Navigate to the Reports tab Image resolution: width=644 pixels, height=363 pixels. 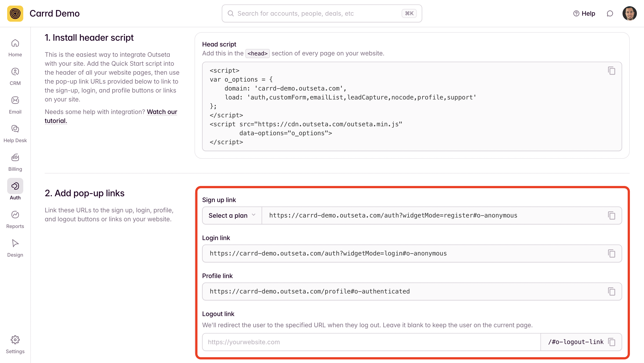click(x=15, y=219)
